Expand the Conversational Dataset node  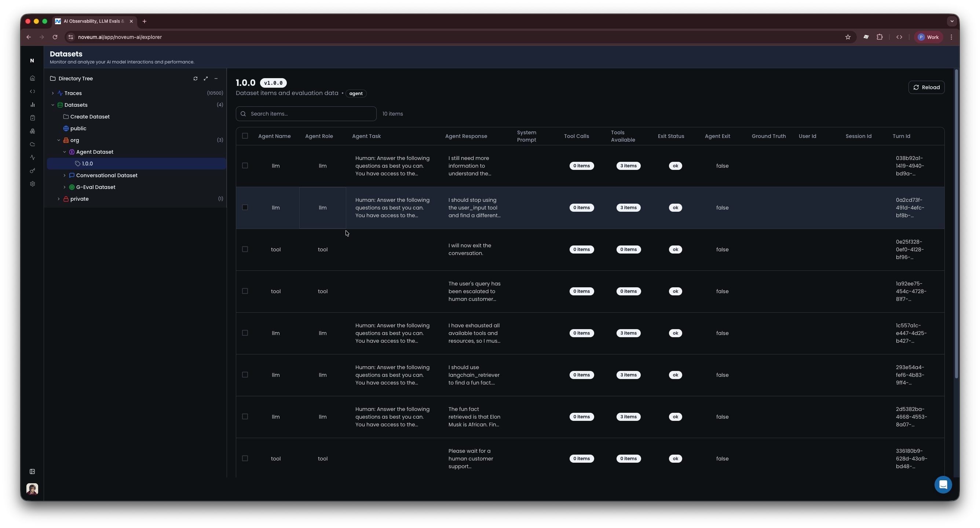65,175
